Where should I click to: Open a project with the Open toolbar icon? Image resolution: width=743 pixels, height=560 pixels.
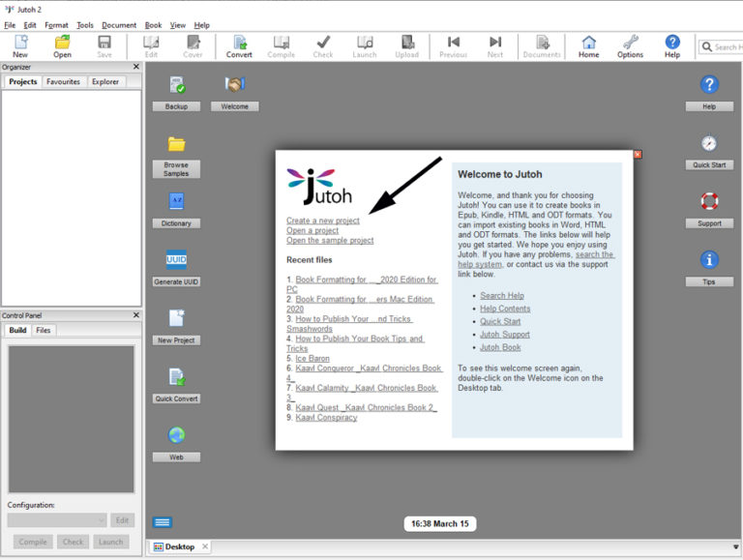(x=62, y=46)
